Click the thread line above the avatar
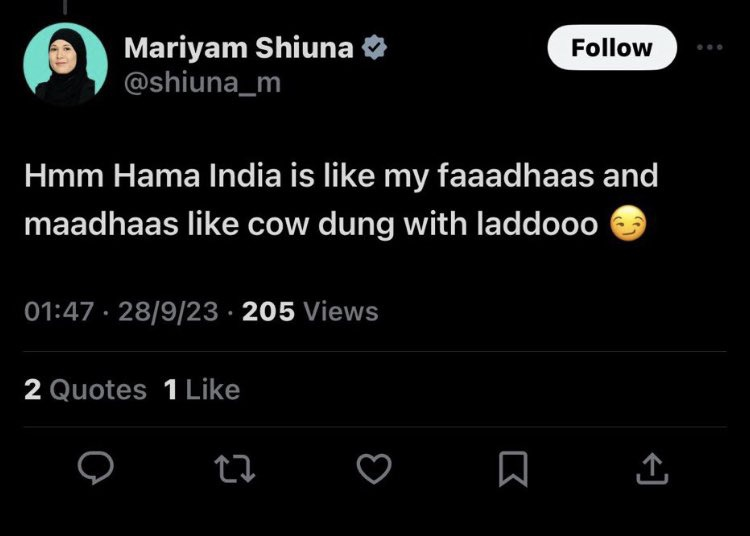The height and width of the screenshot is (536, 750). pyautogui.click(x=66, y=6)
